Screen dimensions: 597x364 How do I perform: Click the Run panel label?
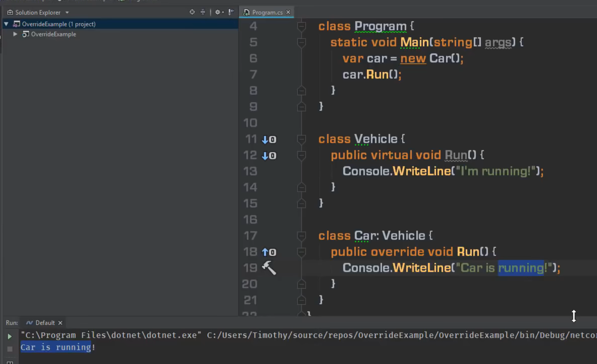[x=12, y=323]
